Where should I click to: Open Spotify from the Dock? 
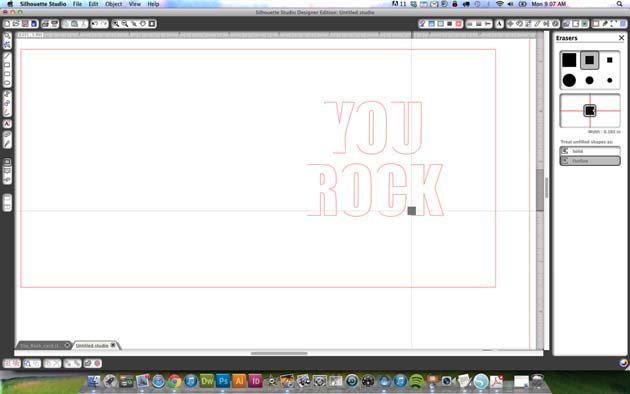(417, 380)
